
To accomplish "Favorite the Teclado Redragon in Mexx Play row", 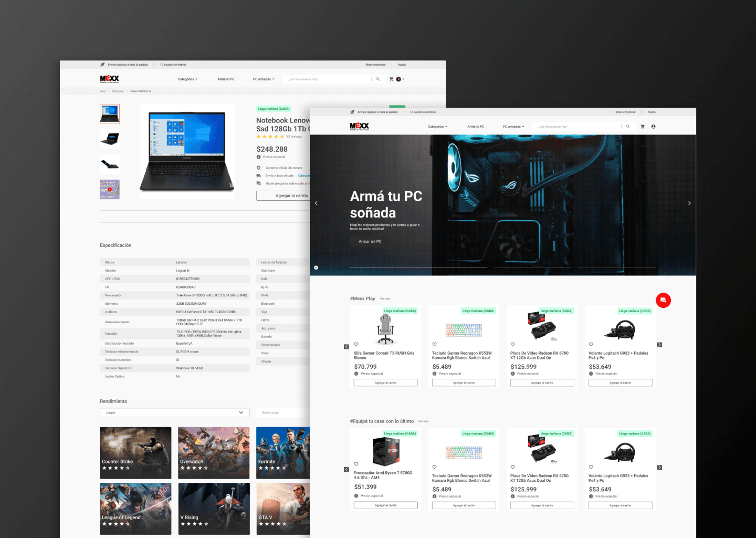I will point(434,344).
